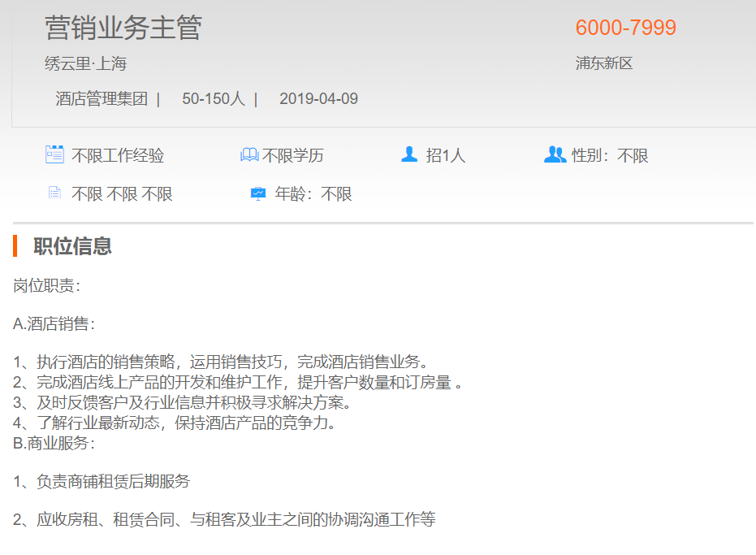Click the open book icon beside 不限学历
The width and height of the screenshot is (756, 555).
[249, 154]
